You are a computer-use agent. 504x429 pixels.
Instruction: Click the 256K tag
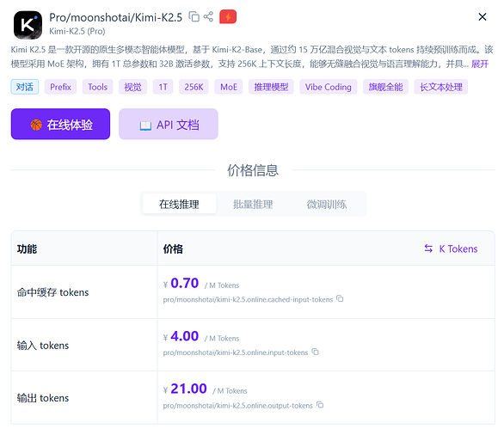pyautogui.click(x=194, y=87)
